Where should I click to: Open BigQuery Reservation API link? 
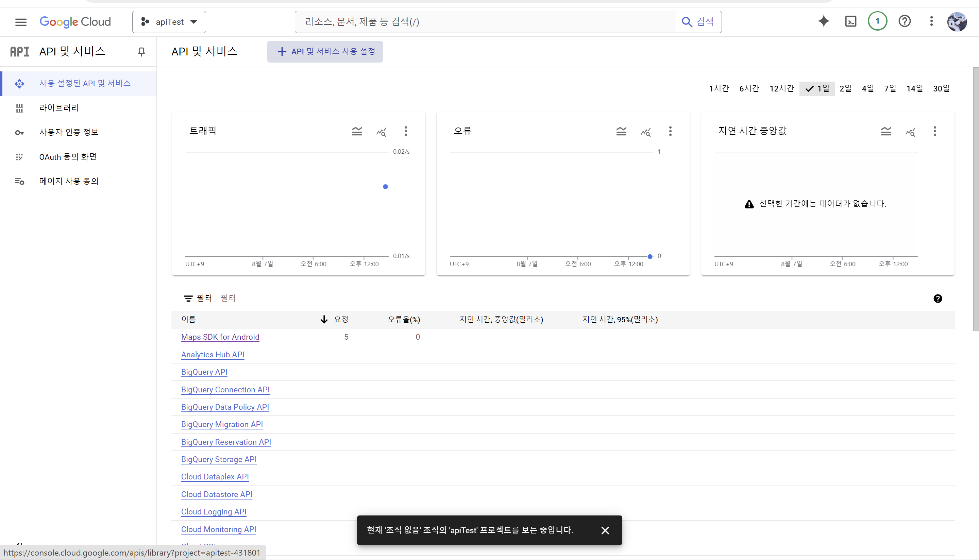coord(226,442)
